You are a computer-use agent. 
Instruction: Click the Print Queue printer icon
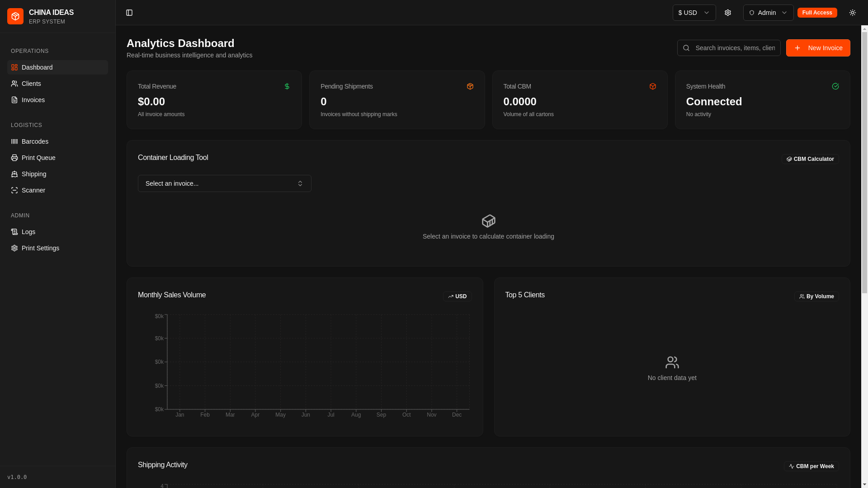[14, 158]
